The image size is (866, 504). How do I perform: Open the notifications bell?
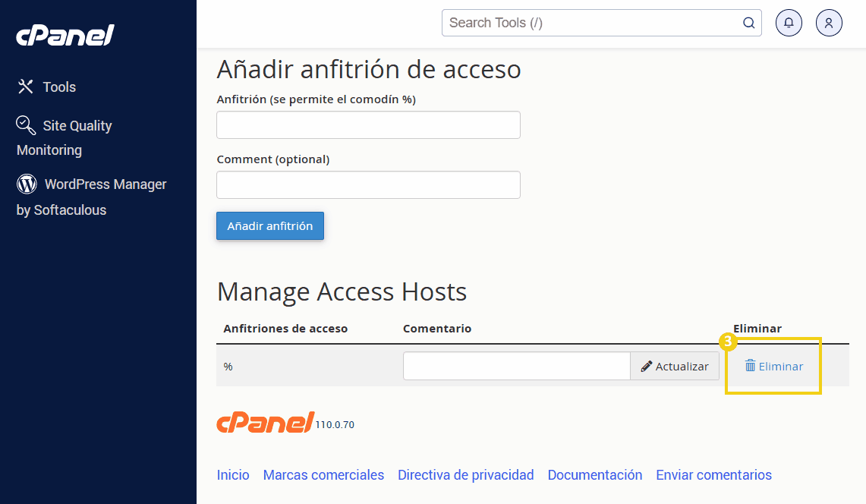click(x=789, y=23)
